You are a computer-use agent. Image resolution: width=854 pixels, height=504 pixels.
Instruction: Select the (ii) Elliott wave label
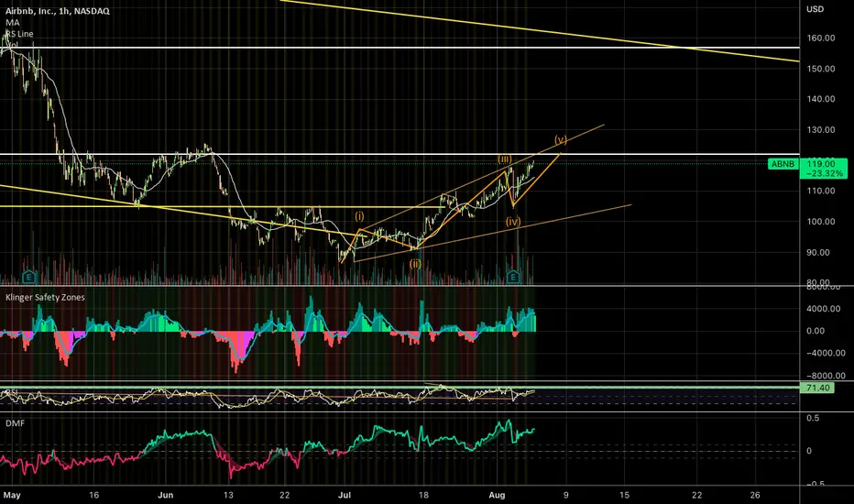[x=415, y=264]
